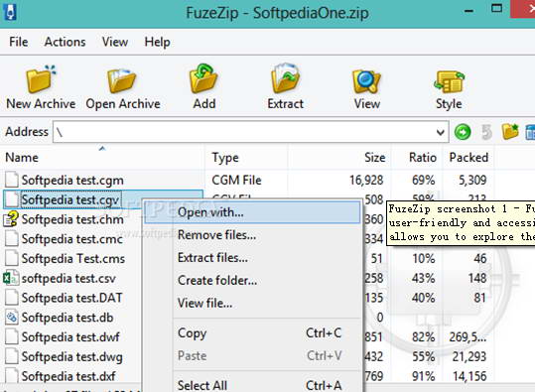The image size is (535, 392).
Task: Open the Help menu
Action: click(157, 42)
